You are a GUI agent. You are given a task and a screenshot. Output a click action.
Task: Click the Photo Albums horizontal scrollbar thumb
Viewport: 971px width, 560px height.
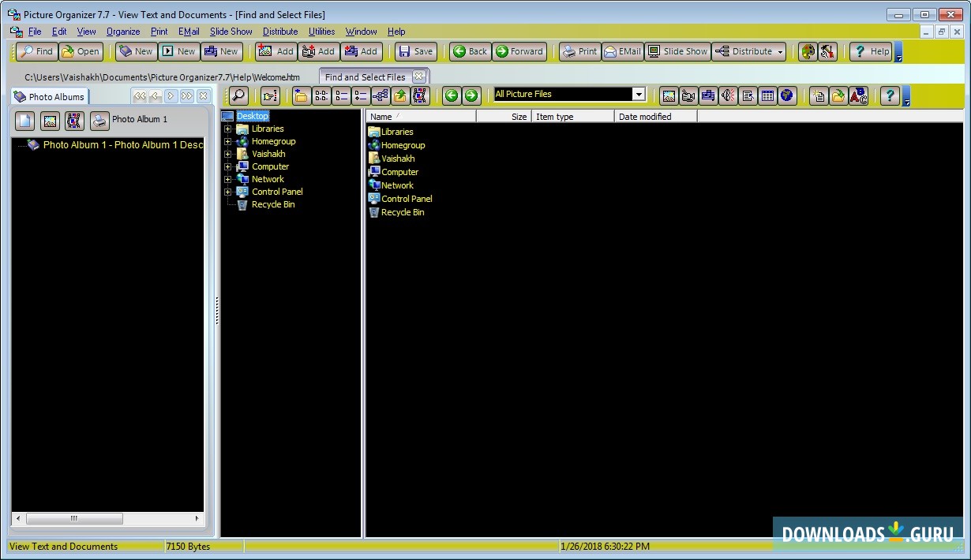pos(74,518)
